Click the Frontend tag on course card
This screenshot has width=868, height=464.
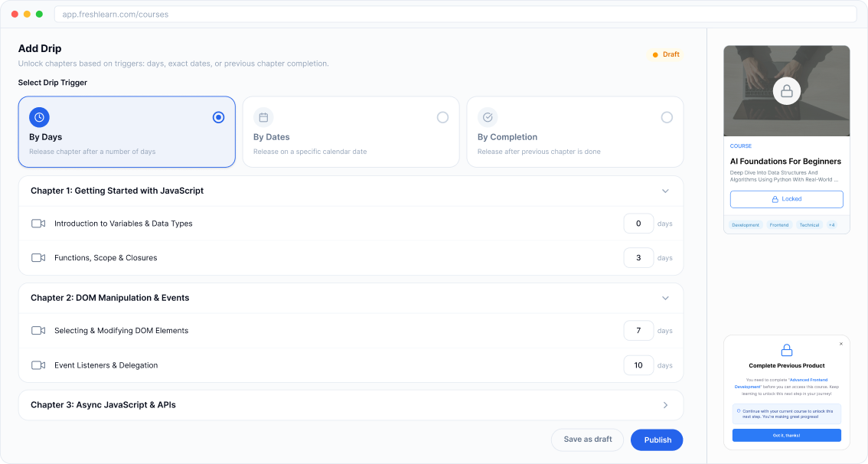click(778, 225)
